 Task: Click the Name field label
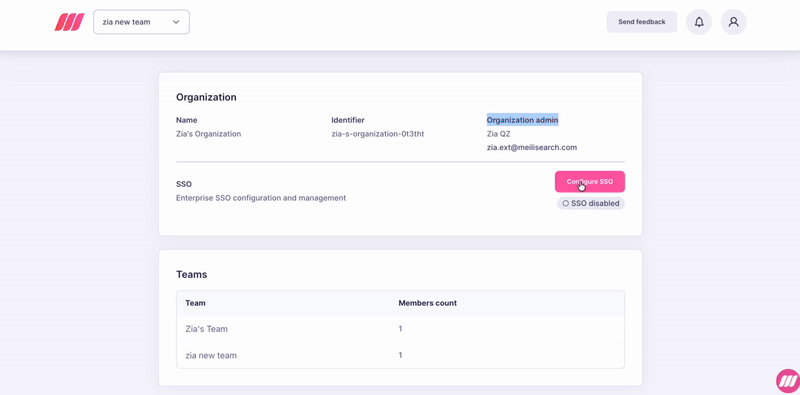(187, 120)
